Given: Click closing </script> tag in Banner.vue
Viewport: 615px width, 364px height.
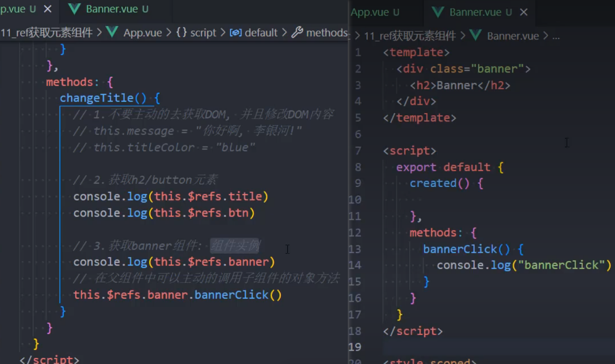Looking at the screenshot, I should tap(413, 332).
